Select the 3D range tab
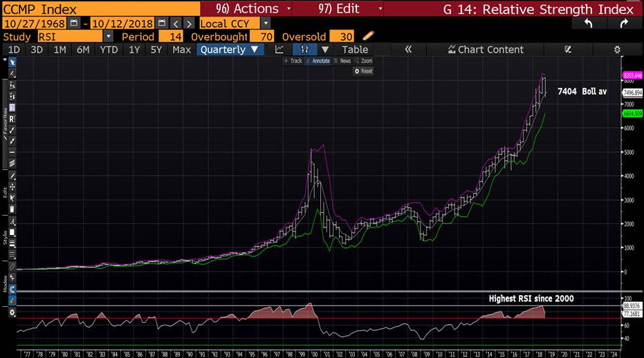Viewport: 644px width, 358px height. 37,50
